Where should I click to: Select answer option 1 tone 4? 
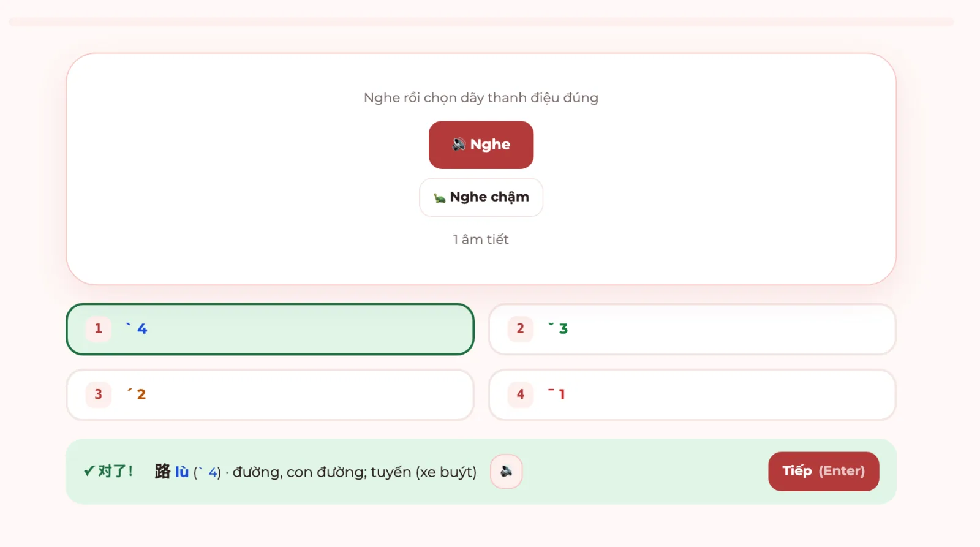[x=270, y=329]
